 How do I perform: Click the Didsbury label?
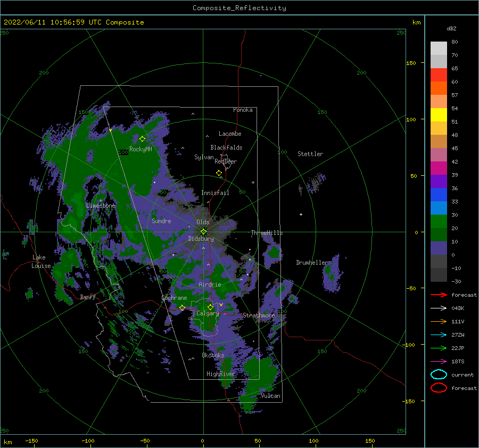tap(201, 239)
